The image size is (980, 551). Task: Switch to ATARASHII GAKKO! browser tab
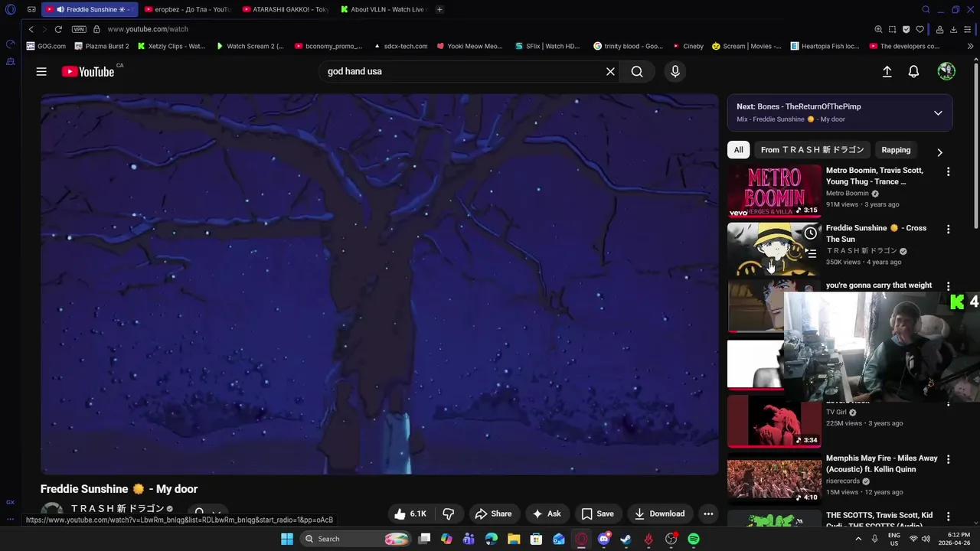[x=285, y=9]
